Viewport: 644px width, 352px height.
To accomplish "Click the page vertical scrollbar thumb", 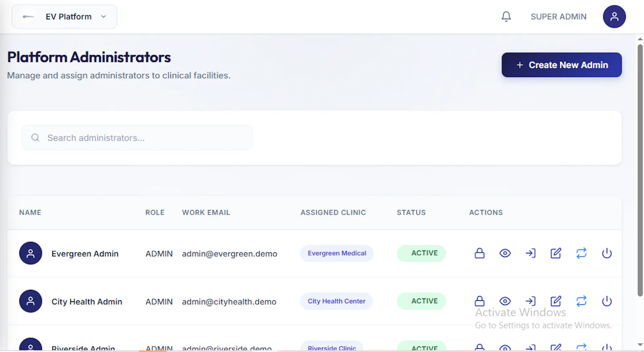I will (640, 170).
